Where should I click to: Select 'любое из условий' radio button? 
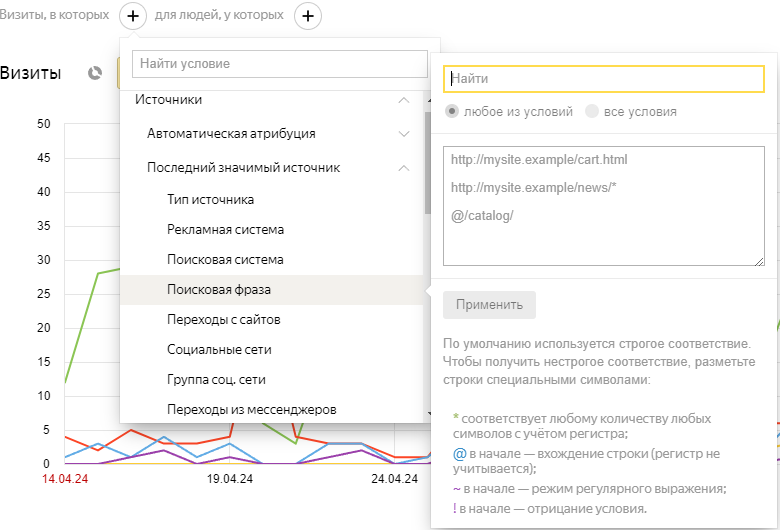(453, 111)
